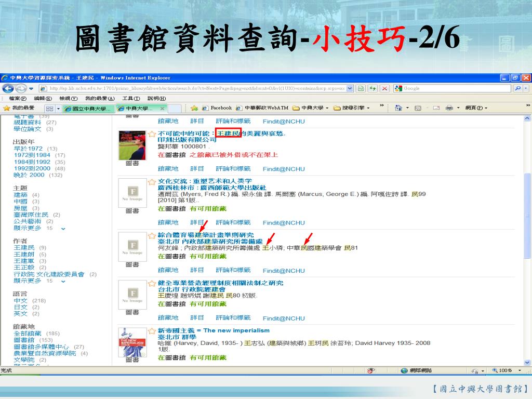This screenshot has width=532, height=399.
Task: Open recent pages dropdown beside Forward button
Action: coord(31,88)
